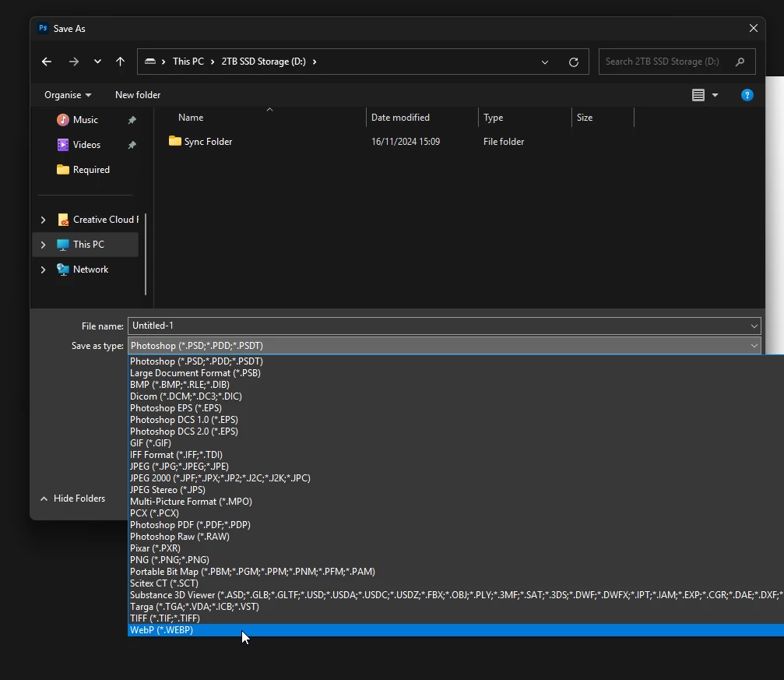Viewport: 784px width, 680px height.
Task: Choose GIF (*.GIF) format
Action: 456,443
